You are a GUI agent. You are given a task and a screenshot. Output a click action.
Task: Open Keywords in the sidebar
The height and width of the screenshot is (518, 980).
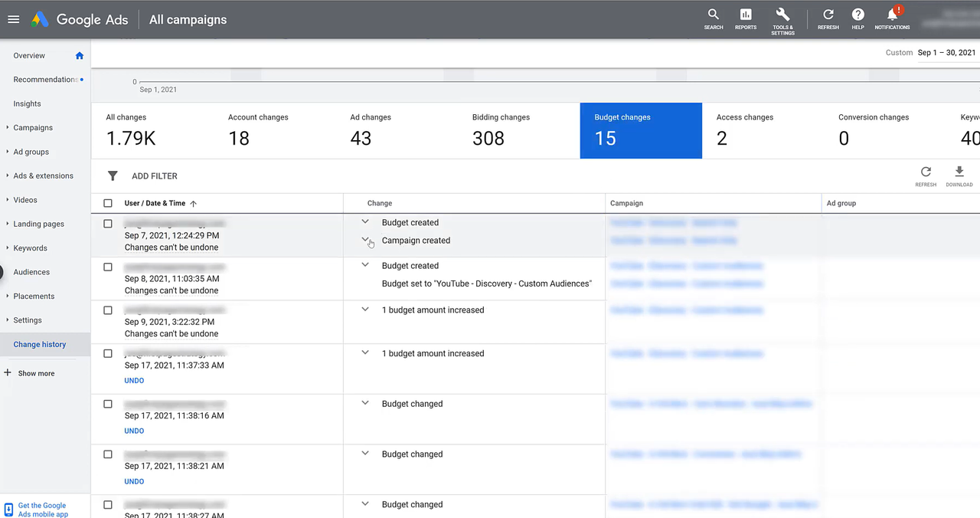(x=30, y=248)
